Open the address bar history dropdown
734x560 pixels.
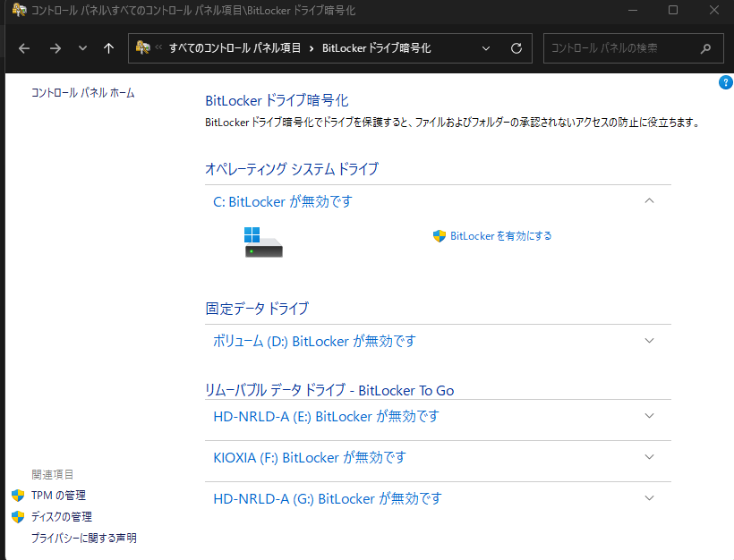pyautogui.click(x=486, y=48)
